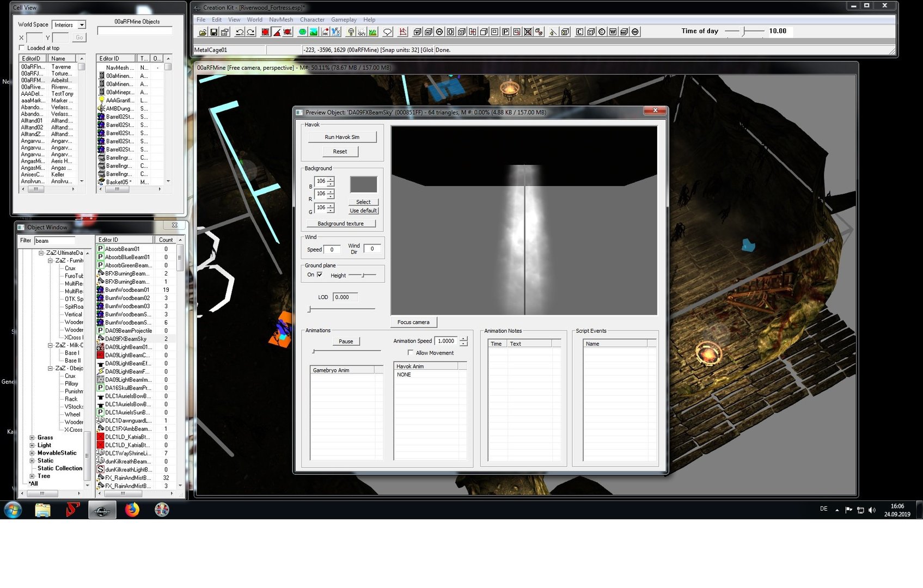Click the boxed P toolbar icon
This screenshot has width=923, height=588.
point(506,32)
